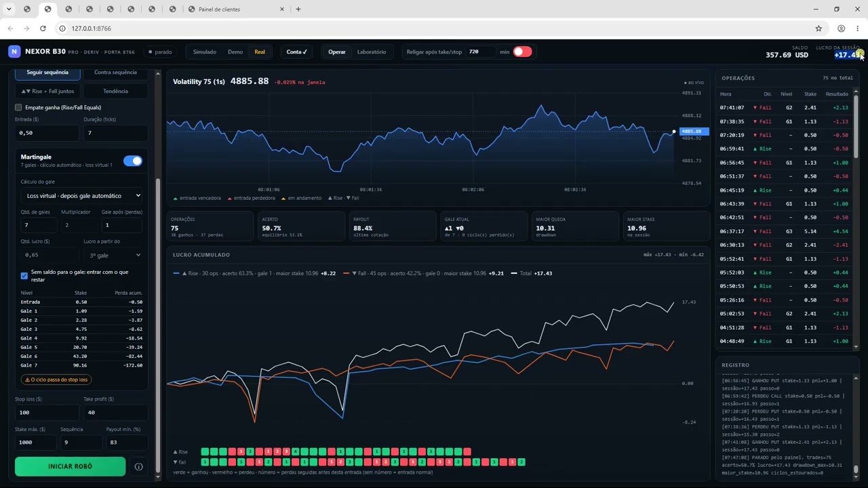The width and height of the screenshot is (868, 488).
Task: Open the Lucro a partir do dropdown
Action: pos(113,255)
